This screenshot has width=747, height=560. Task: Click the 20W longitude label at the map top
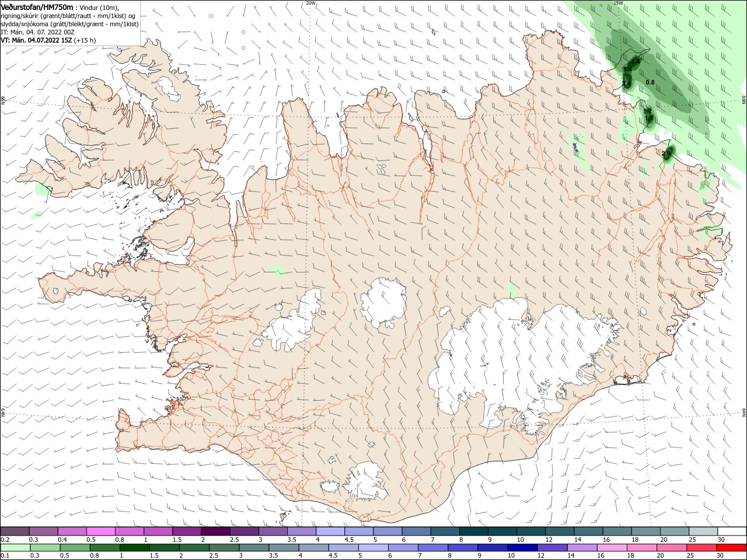coord(310,2)
